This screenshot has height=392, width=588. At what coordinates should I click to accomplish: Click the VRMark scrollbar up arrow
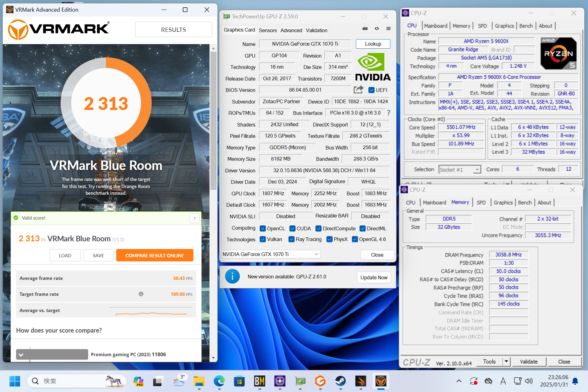pyautogui.click(x=213, y=48)
